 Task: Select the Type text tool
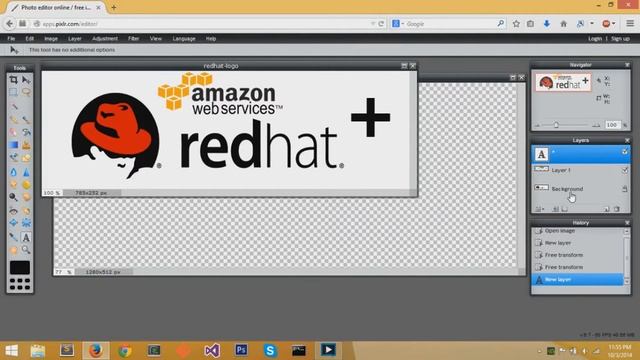(26, 237)
